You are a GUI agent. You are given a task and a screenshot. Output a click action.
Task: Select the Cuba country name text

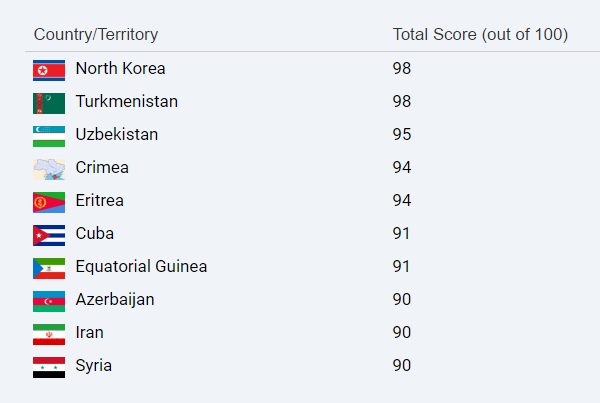[94, 234]
